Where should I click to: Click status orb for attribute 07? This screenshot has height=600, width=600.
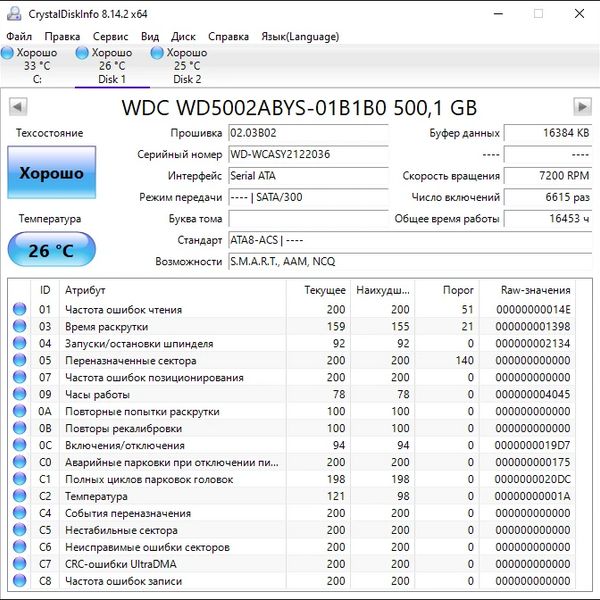point(20,377)
